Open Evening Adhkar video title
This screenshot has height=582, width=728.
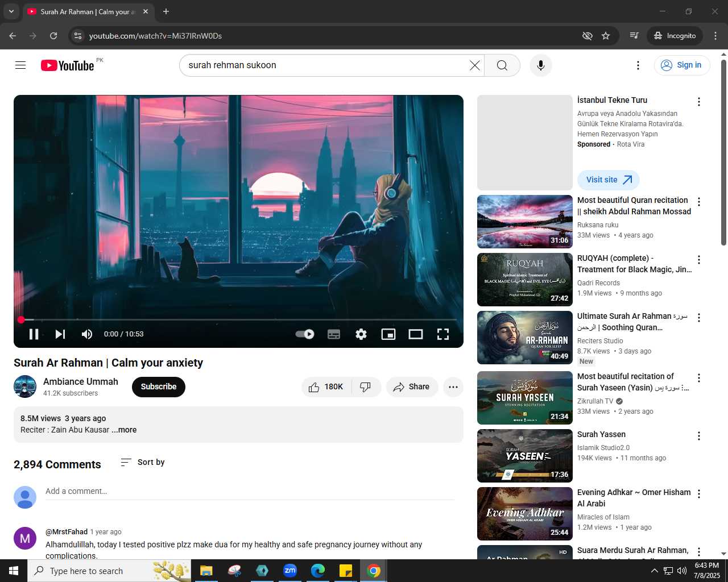pos(634,498)
